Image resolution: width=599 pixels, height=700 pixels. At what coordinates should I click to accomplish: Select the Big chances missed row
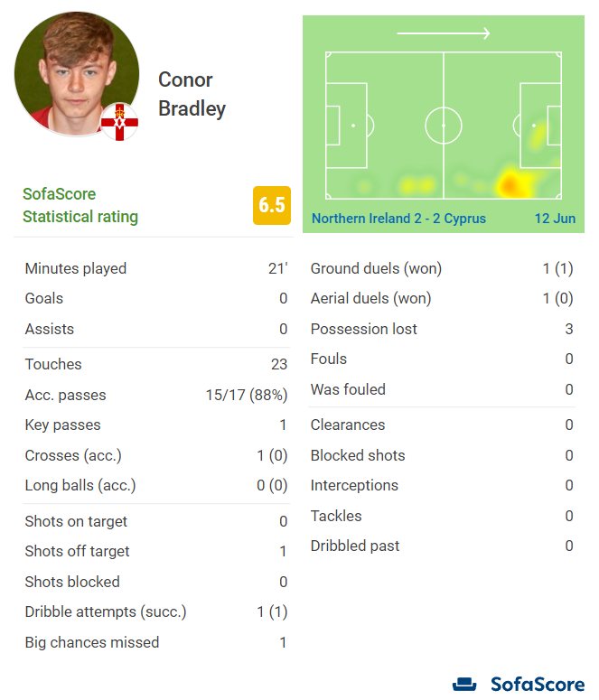pyautogui.click(x=156, y=642)
